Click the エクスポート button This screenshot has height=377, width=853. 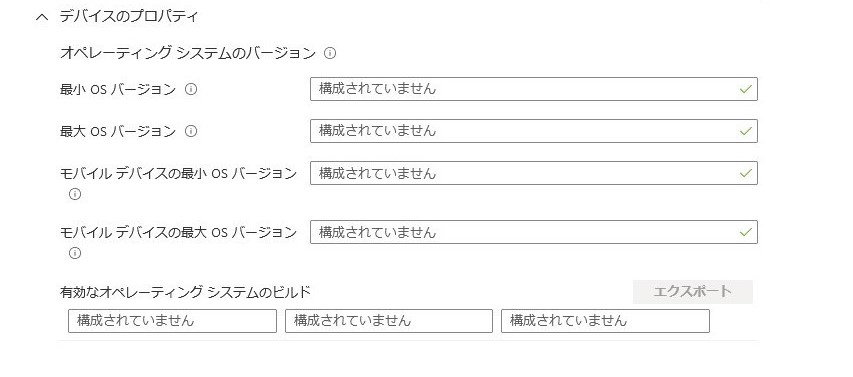(693, 292)
